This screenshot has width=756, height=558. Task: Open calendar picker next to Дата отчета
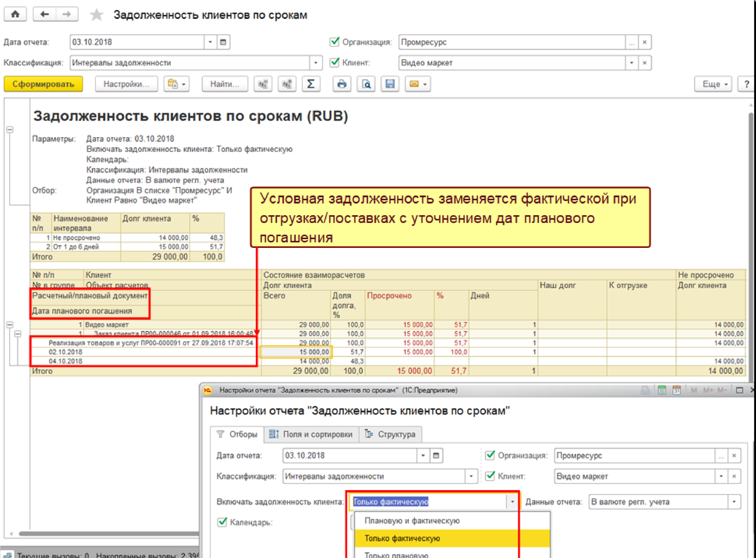point(223,42)
